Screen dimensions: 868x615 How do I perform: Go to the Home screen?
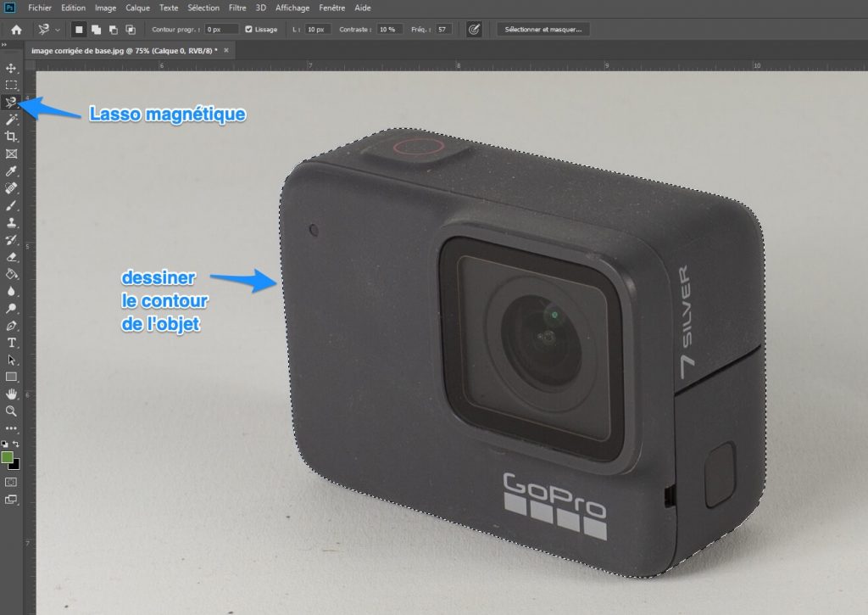click(x=17, y=30)
